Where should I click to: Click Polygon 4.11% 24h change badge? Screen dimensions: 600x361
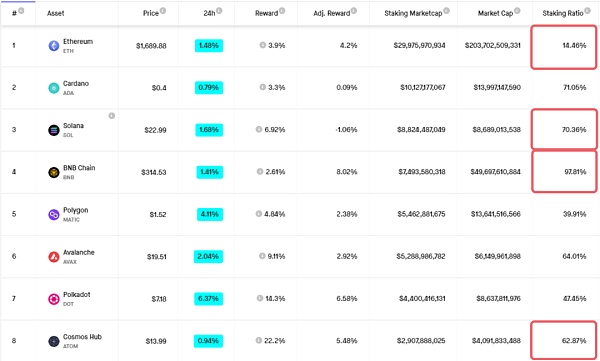(x=209, y=214)
